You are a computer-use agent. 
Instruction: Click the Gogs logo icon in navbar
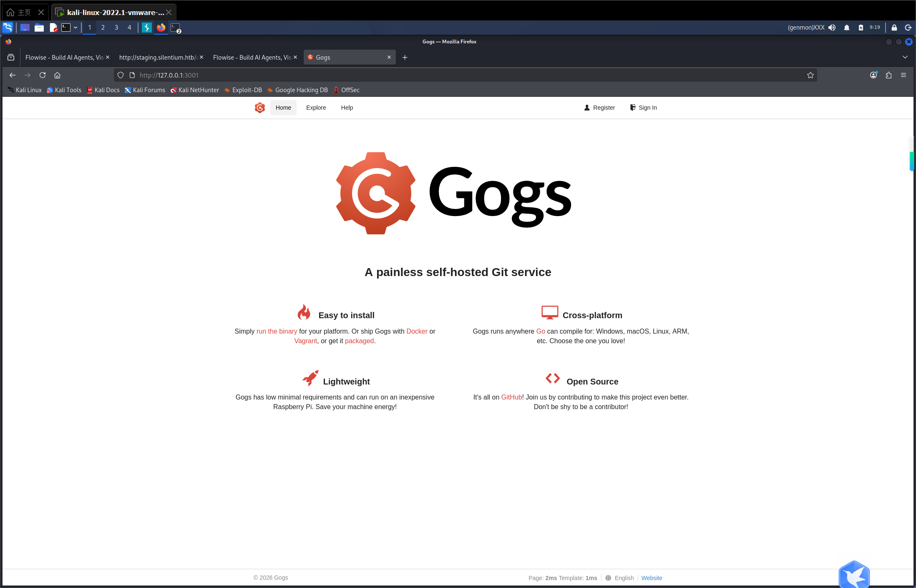pyautogui.click(x=260, y=108)
